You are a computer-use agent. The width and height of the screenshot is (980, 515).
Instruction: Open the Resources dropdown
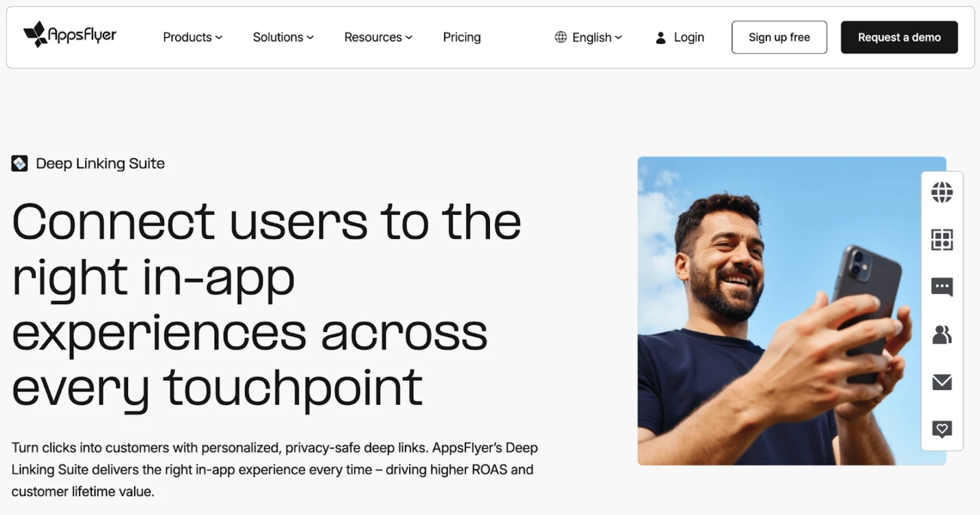point(378,37)
